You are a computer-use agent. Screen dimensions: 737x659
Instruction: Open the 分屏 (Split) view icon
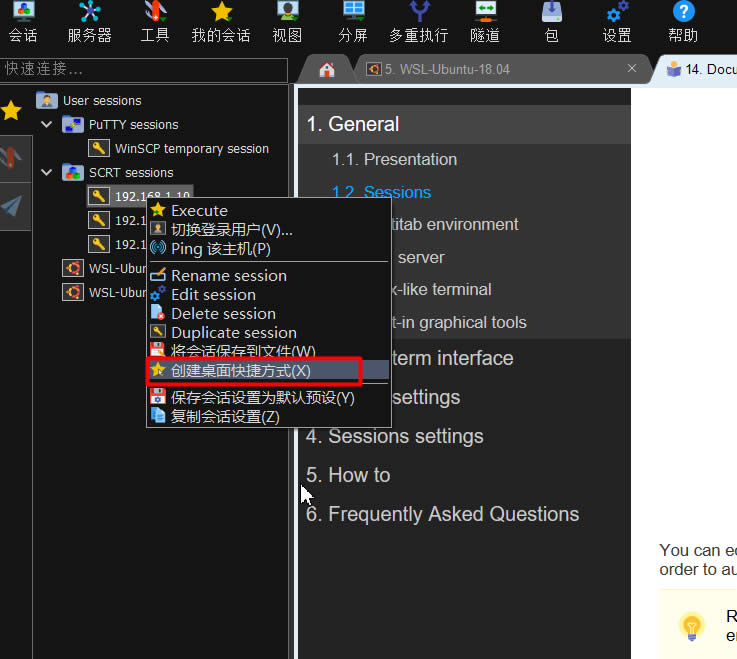353,22
